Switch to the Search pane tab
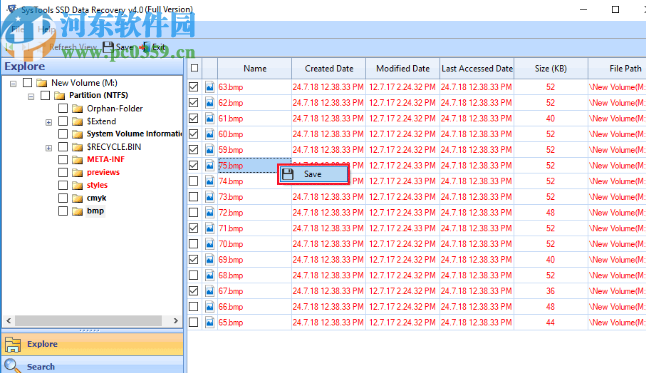The width and height of the screenshot is (646, 373). [x=92, y=366]
